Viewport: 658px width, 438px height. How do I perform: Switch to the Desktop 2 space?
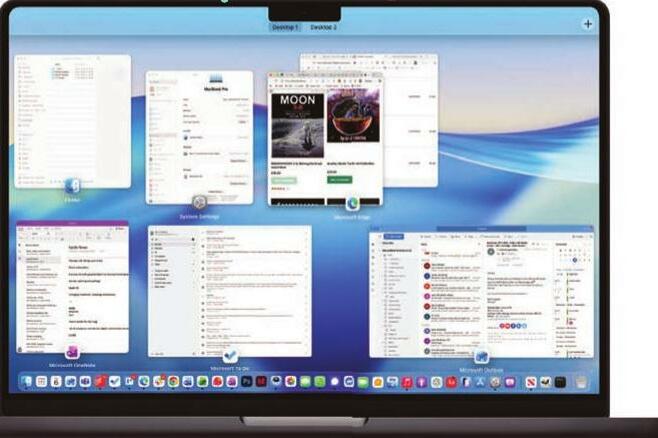[x=323, y=27]
